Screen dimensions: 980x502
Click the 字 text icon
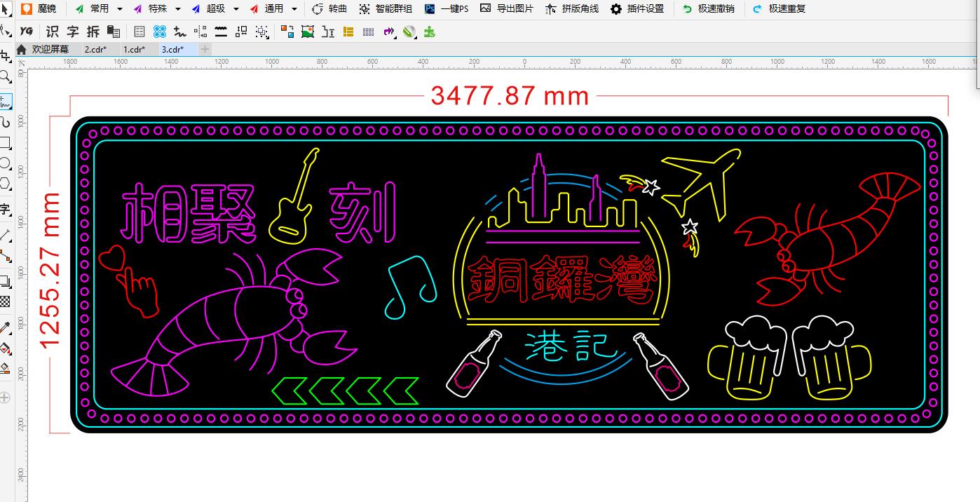tap(73, 32)
